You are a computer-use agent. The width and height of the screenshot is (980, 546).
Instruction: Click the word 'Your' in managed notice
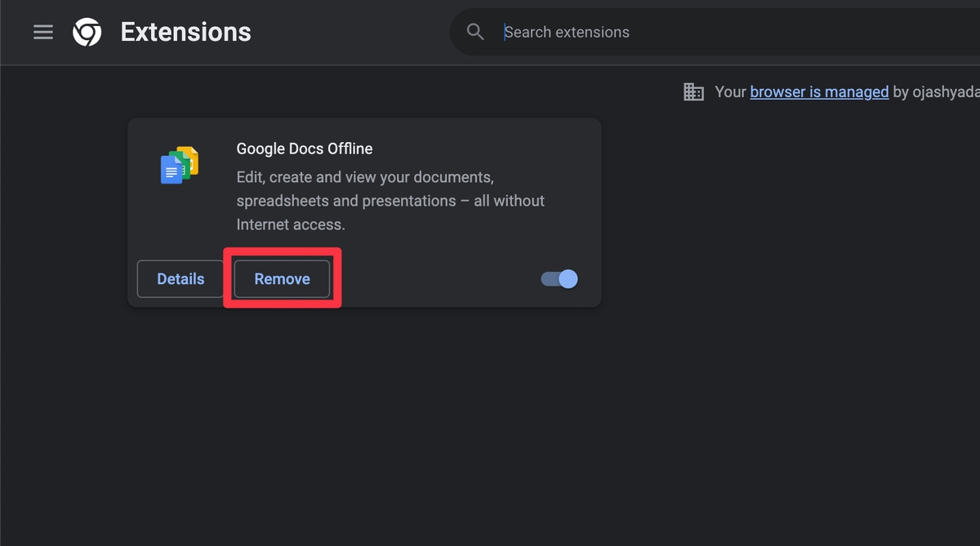[730, 91]
